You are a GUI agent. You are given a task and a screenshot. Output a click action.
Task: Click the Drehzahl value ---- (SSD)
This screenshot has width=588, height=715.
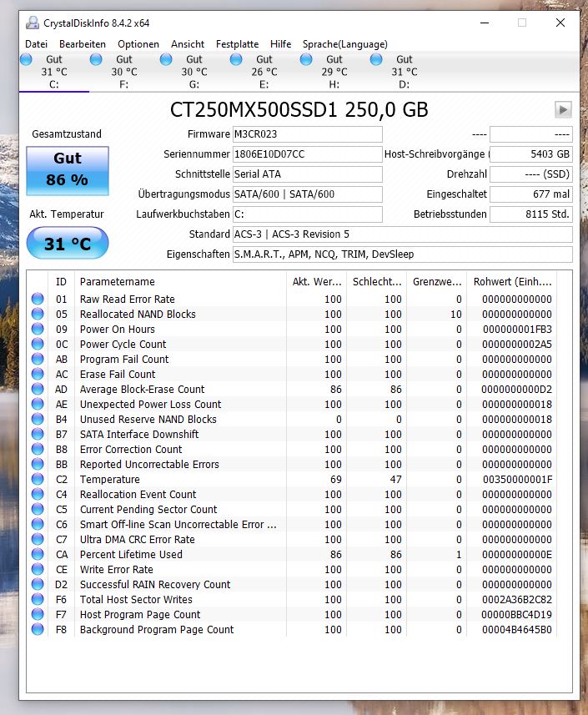(531, 174)
